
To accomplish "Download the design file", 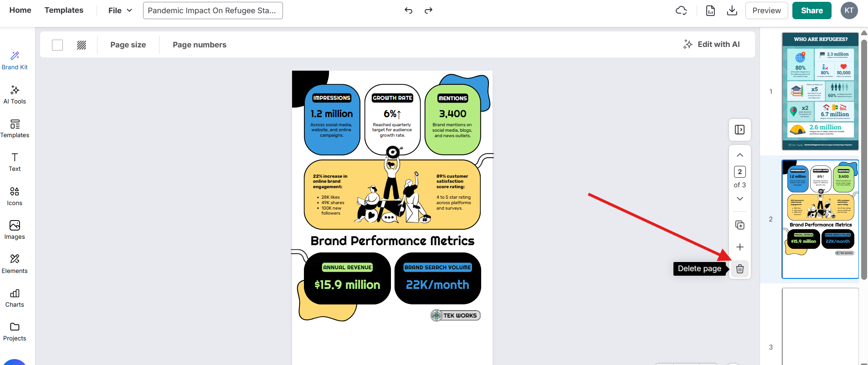I will click(732, 10).
